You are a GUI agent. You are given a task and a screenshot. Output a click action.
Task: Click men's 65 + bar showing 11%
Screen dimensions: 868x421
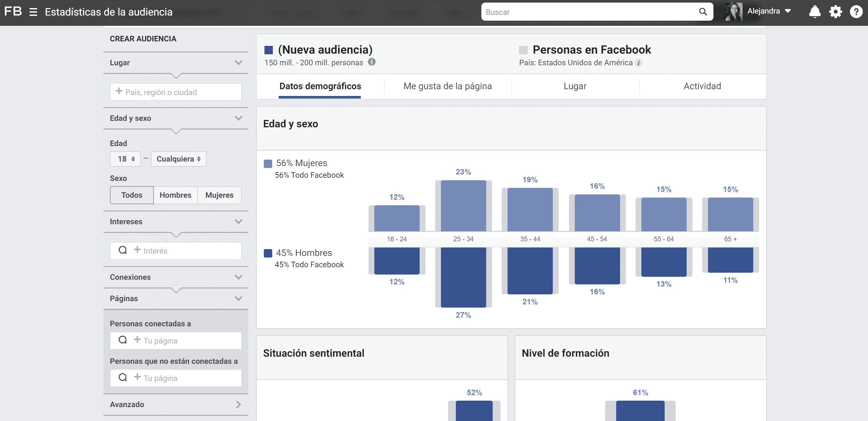click(730, 260)
